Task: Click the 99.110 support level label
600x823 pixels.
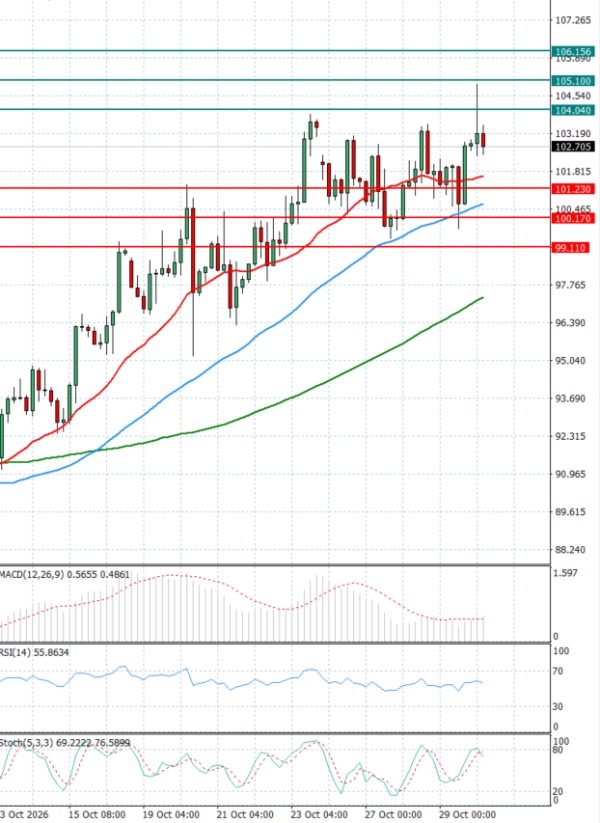Action: [x=570, y=248]
